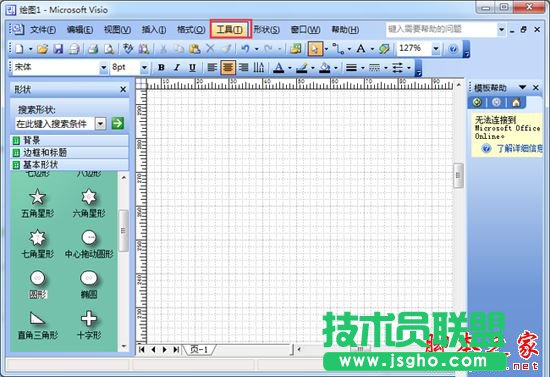
Task: Apply the fill color bucket
Action: click(x=324, y=67)
